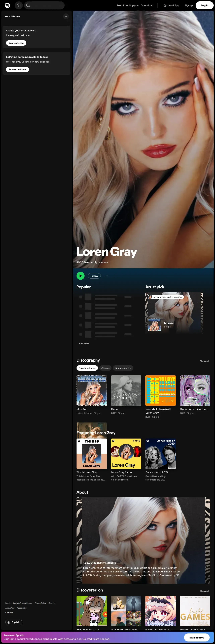Open the About artist bio image
The width and height of the screenshot is (215, 644).
(x=143, y=541)
